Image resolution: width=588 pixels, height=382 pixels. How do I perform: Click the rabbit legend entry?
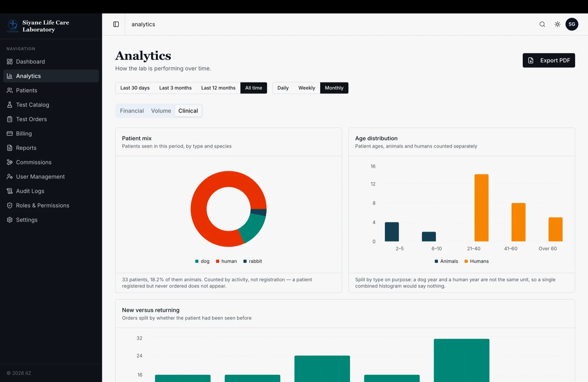(252, 261)
